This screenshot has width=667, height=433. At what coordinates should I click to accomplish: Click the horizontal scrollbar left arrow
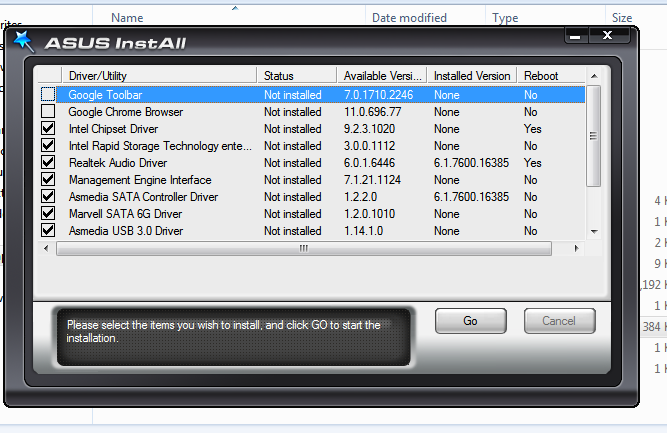click(x=46, y=248)
